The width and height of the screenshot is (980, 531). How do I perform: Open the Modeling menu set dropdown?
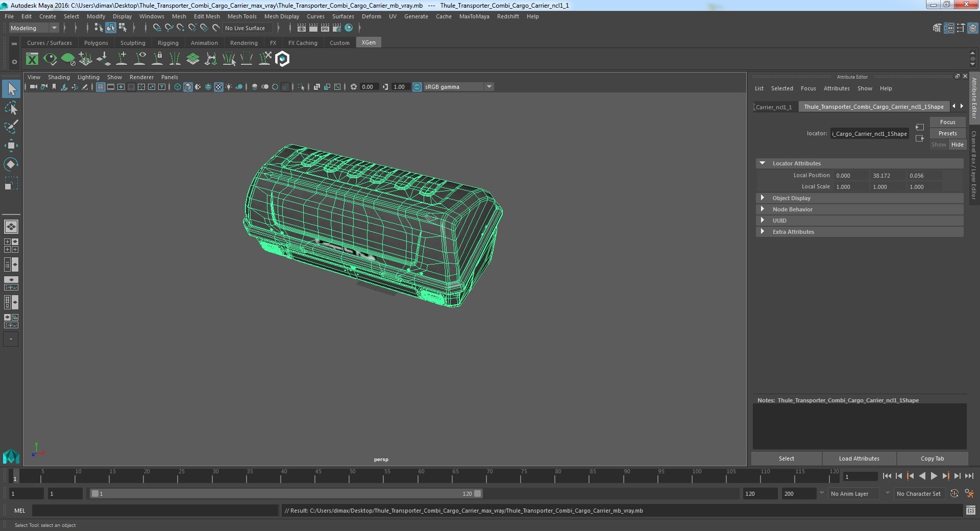[34, 28]
